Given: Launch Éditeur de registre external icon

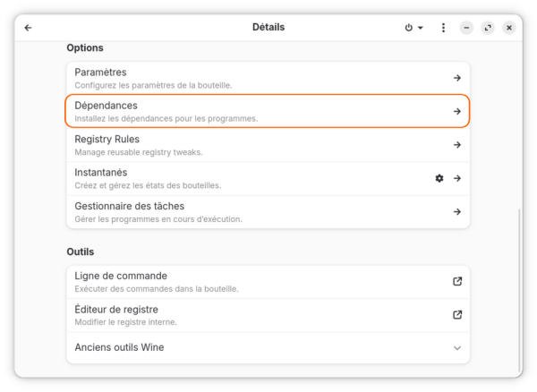Looking at the screenshot, I should [x=457, y=315].
